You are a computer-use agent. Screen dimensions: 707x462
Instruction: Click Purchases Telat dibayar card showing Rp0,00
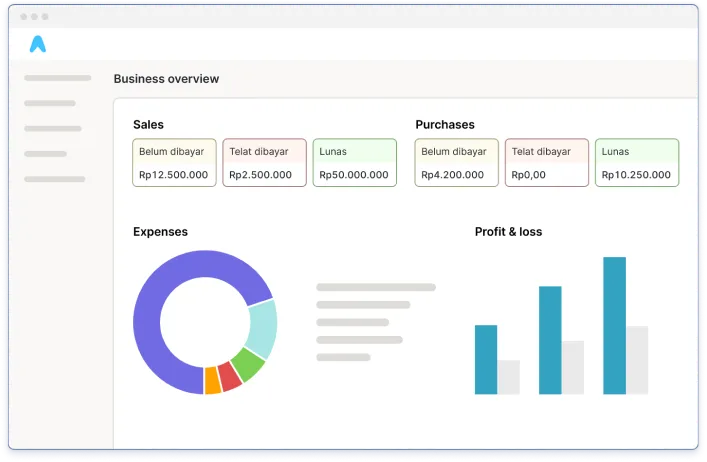click(546, 163)
